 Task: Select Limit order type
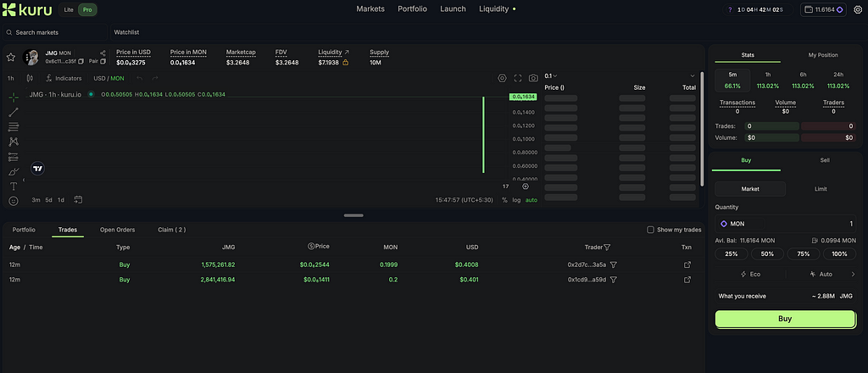point(821,189)
